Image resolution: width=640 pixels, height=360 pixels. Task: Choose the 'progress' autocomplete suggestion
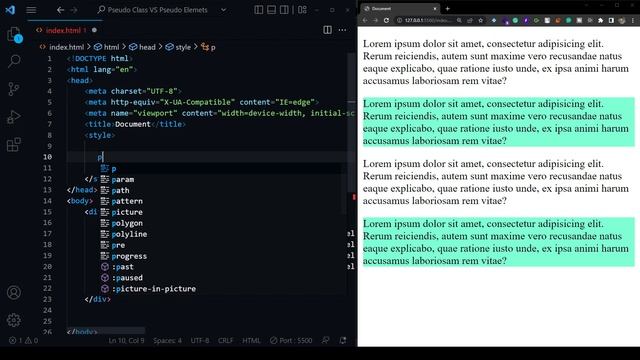pos(222,256)
